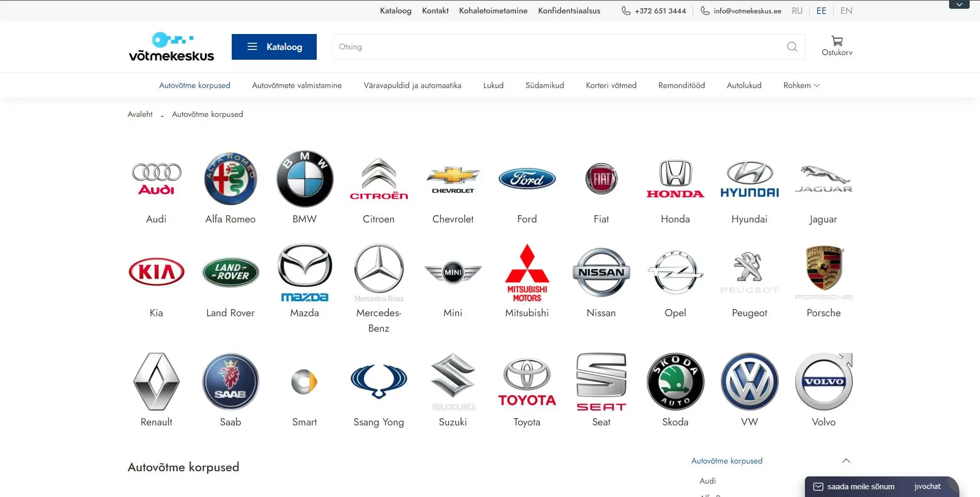Screen dimensions: 980x497
Task: Open the Citroen chevron logo
Action: 379,179
